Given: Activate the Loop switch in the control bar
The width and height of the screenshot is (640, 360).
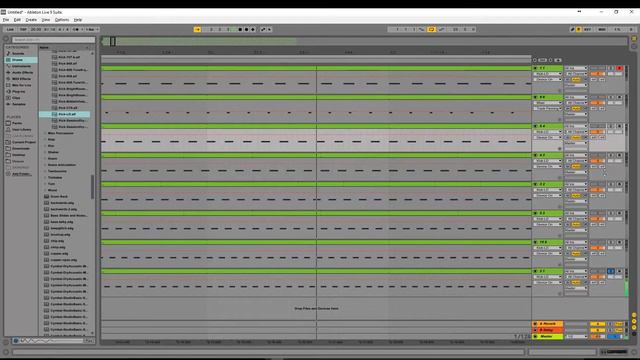Looking at the screenshot, I should [431, 29].
